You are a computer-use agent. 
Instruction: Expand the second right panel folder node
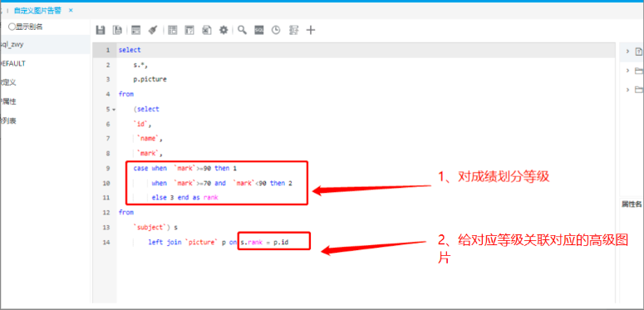tap(627, 70)
